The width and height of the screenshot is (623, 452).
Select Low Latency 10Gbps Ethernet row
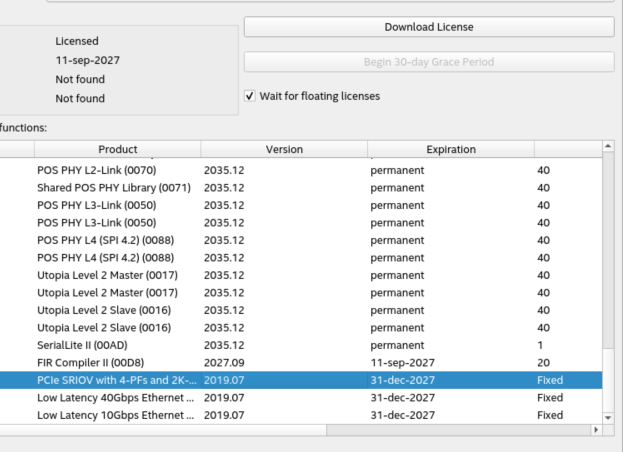click(115, 415)
